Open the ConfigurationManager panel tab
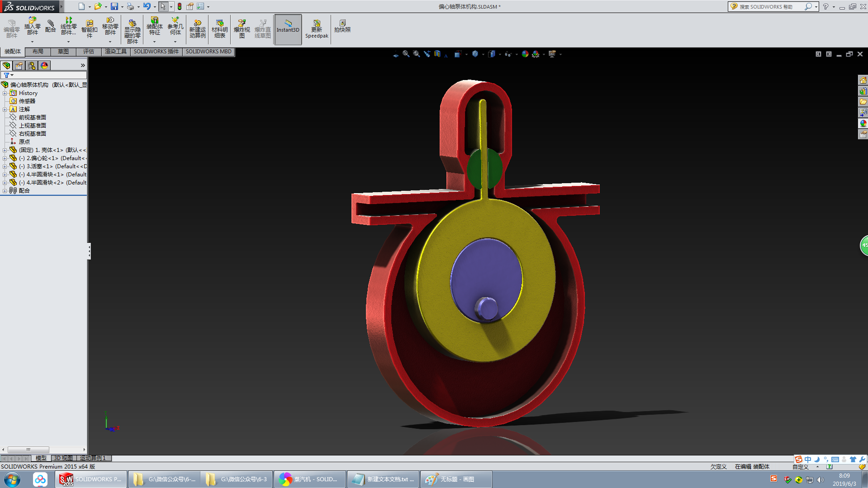868x488 pixels. pyautogui.click(x=32, y=66)
